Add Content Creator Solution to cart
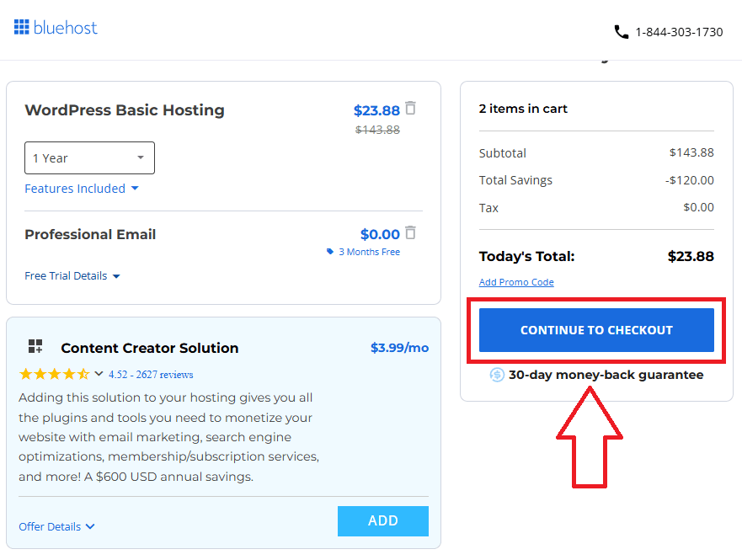This screenshot has width=742, height=560. point(382,521)
